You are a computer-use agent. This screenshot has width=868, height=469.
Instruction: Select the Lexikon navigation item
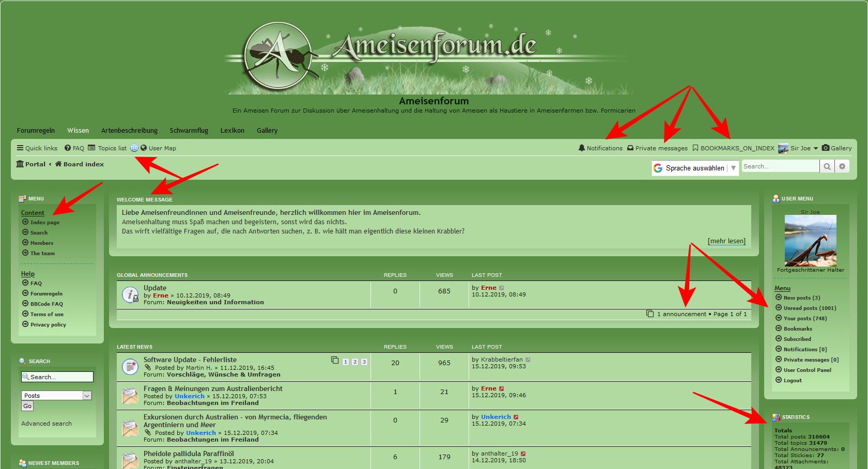232,131
